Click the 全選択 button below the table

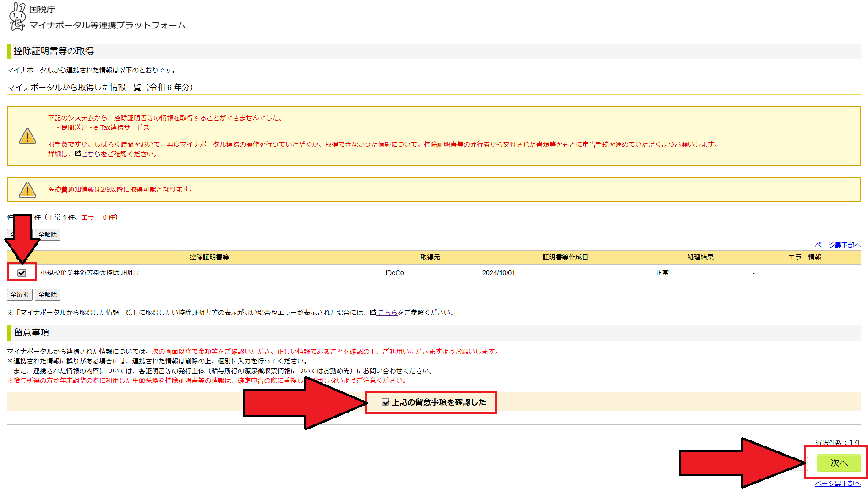[20, 295]
